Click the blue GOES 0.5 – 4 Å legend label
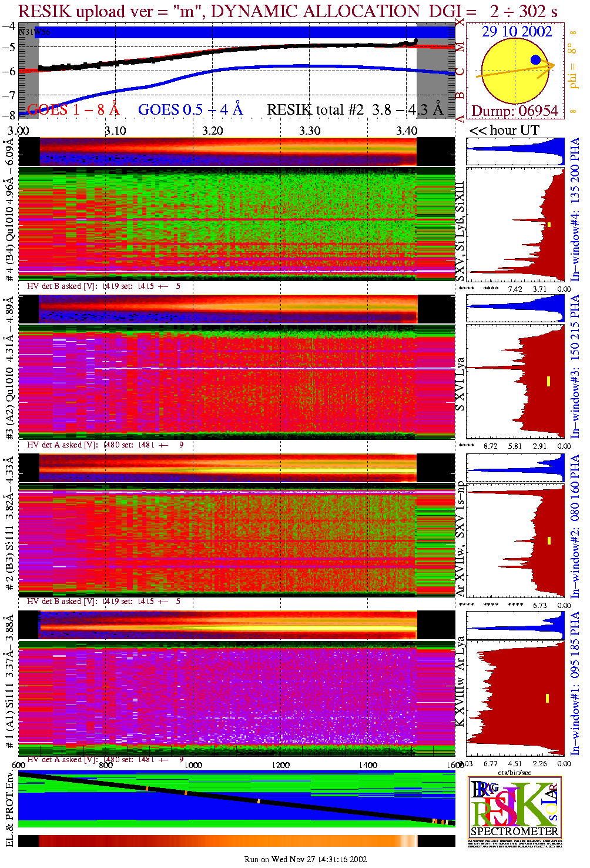Screen dimensions: 590x868 click(x=190, y=109)
